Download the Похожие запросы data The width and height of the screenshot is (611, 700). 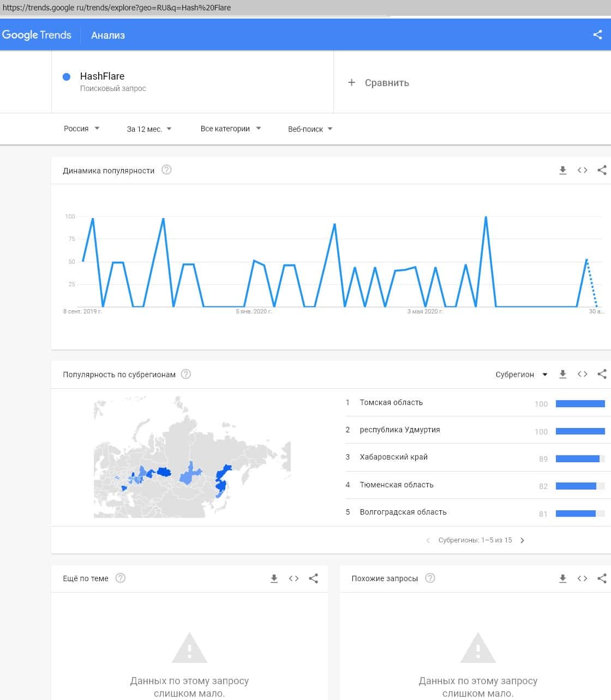[x=562, y=578]
